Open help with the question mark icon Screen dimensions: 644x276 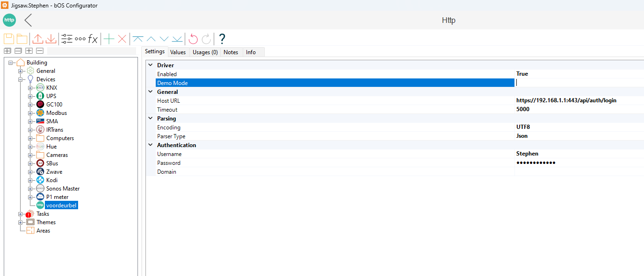click(222, 39)
